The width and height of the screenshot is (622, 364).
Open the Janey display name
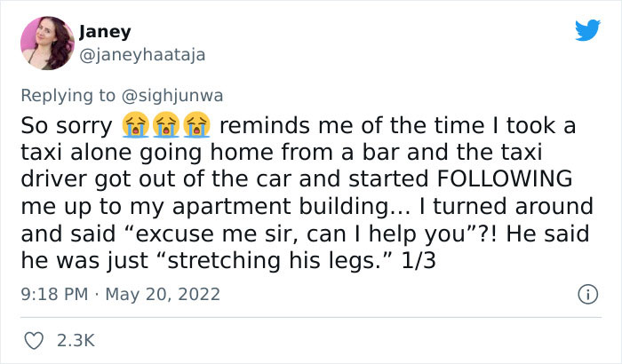pos(105,32)
